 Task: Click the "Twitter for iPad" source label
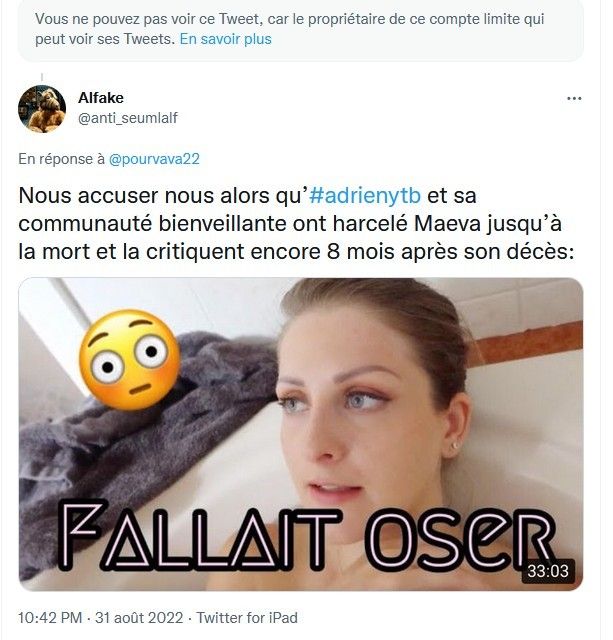(x=247, y=618)
